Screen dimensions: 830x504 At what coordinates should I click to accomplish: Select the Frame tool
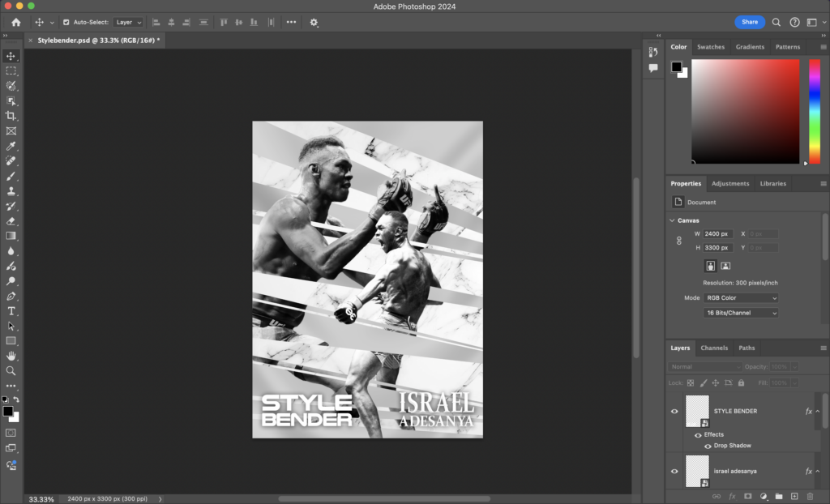coord(11,130)
